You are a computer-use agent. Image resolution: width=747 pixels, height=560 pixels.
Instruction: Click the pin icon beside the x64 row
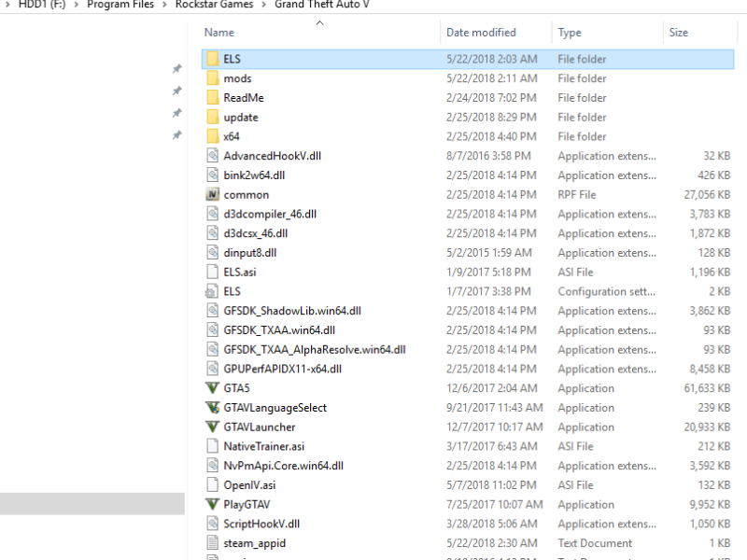coord(177,134)
